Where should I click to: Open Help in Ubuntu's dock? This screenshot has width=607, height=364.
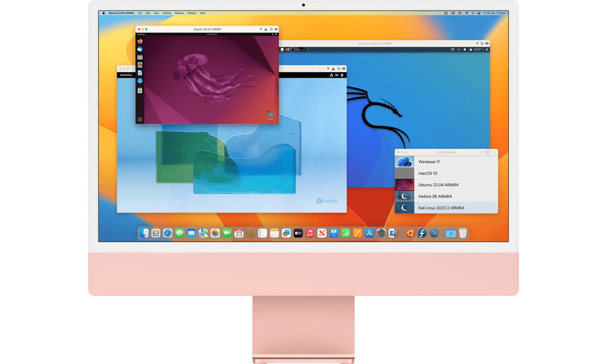point(140,81)
